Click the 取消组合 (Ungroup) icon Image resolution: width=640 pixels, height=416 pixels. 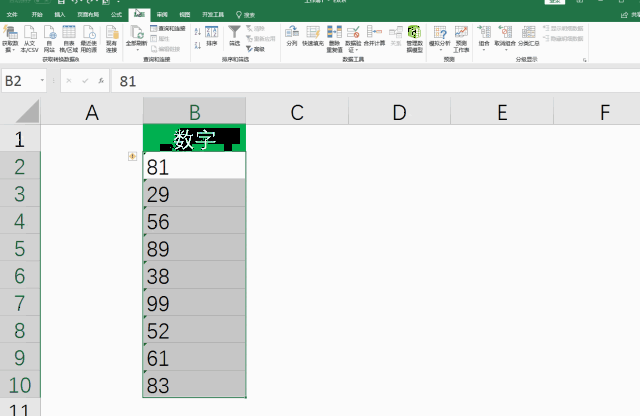point(505,33)
